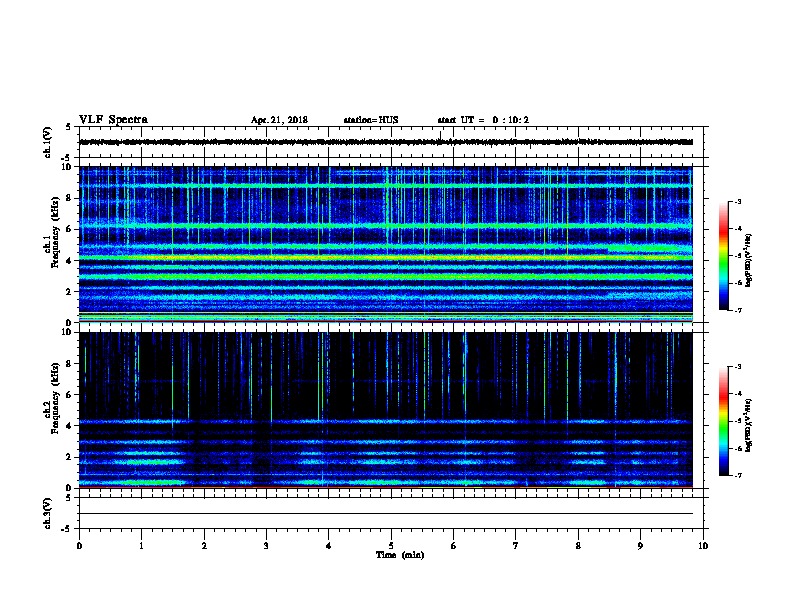
Task: Select the "-7" tick on ch.1 colorbar
Action: coord(738,310)
